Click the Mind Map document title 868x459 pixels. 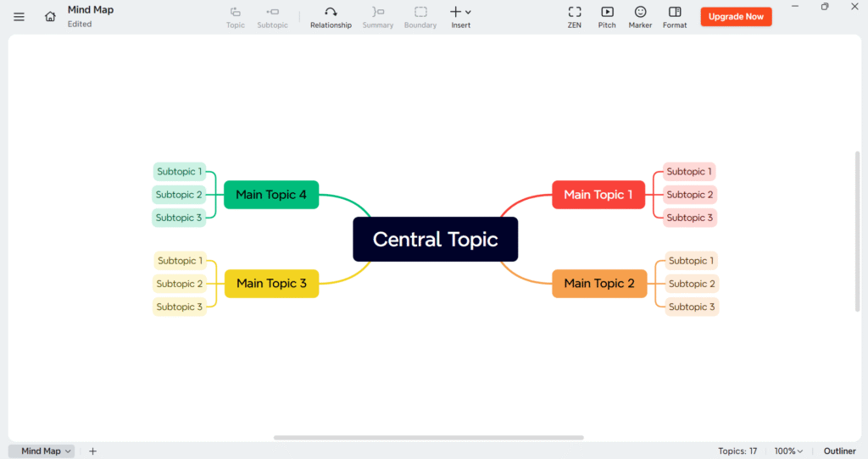(x=90, y=10)
